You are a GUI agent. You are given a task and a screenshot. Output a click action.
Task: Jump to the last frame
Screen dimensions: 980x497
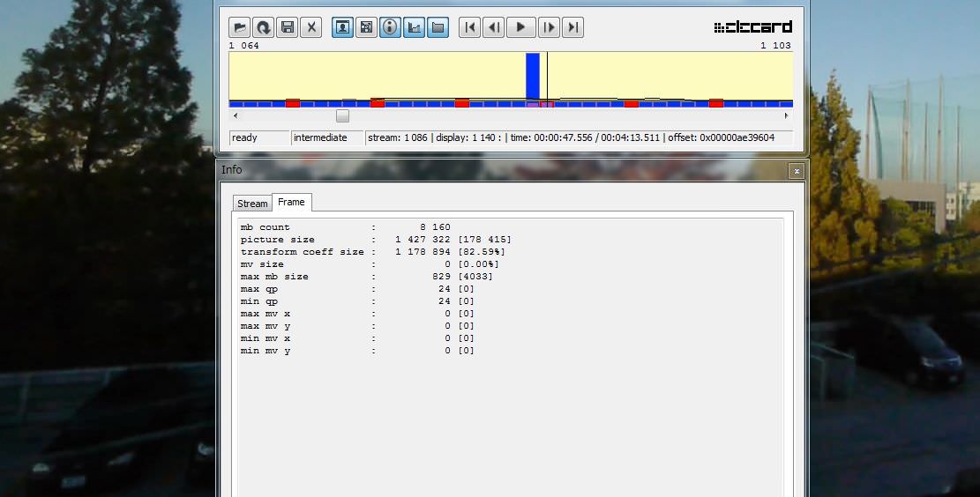coord(572,27)
